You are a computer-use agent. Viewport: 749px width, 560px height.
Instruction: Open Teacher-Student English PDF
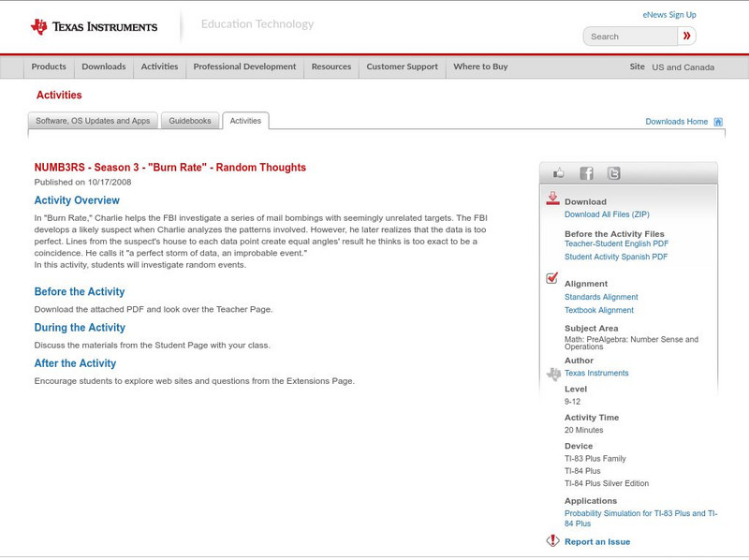point(616,243)
